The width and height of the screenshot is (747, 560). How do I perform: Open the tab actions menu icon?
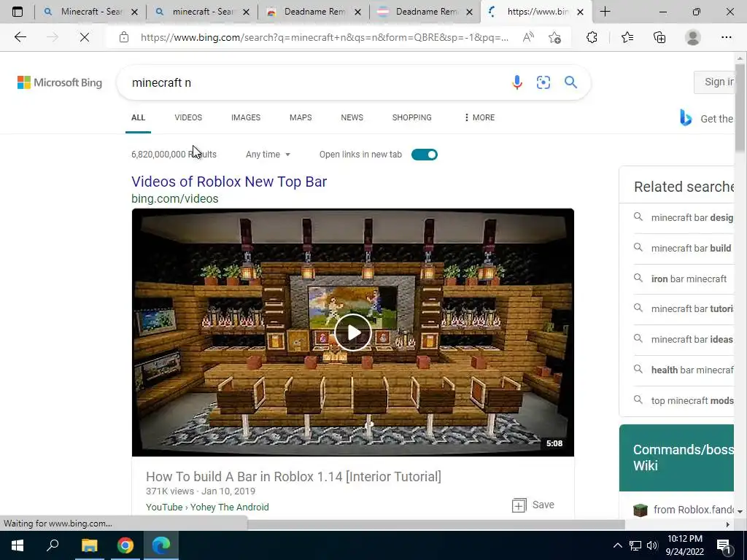tap(18, 12)
